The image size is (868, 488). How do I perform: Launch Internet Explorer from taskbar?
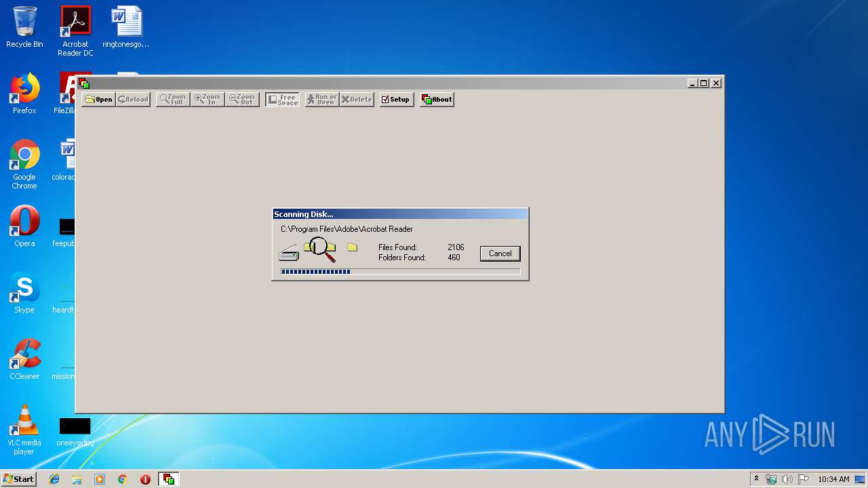54,479
